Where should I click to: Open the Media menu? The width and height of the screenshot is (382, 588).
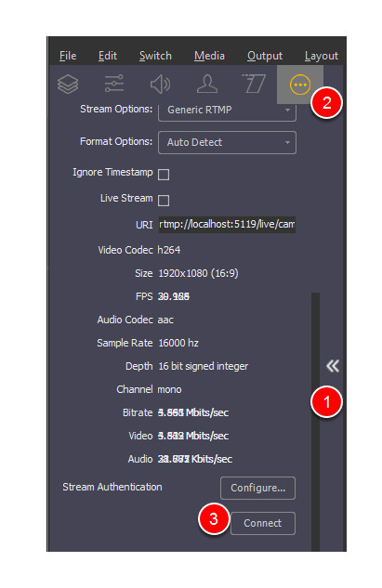pyautogui.click(x=209, y=56)
